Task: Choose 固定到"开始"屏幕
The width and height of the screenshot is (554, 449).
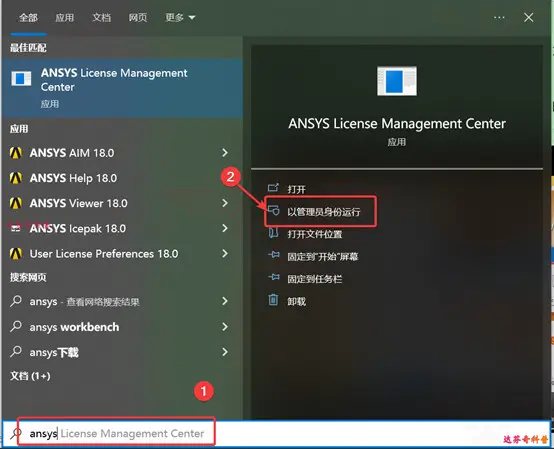Action: pos(323,256)
